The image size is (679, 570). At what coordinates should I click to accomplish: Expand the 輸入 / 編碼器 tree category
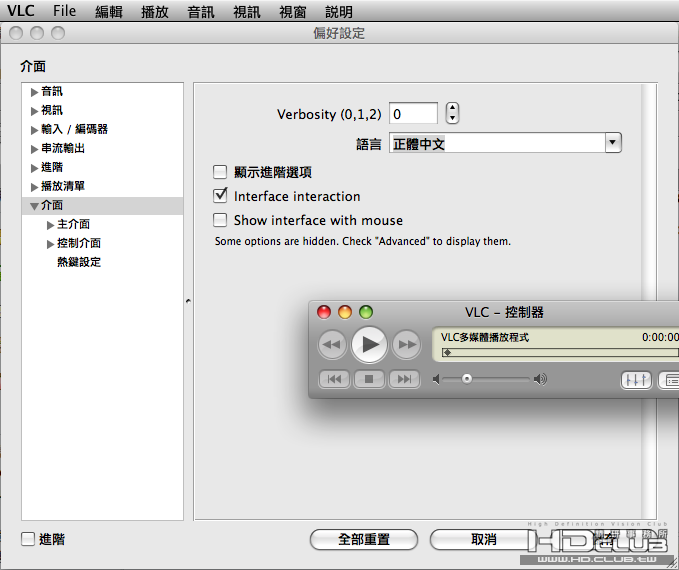pos(34,130)
